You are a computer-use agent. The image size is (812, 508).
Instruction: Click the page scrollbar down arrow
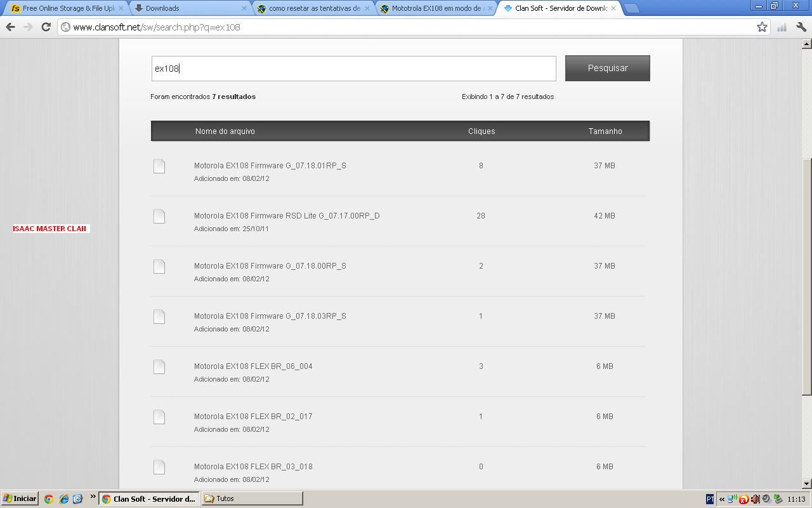pyautogui.click(x=806, y=484)
